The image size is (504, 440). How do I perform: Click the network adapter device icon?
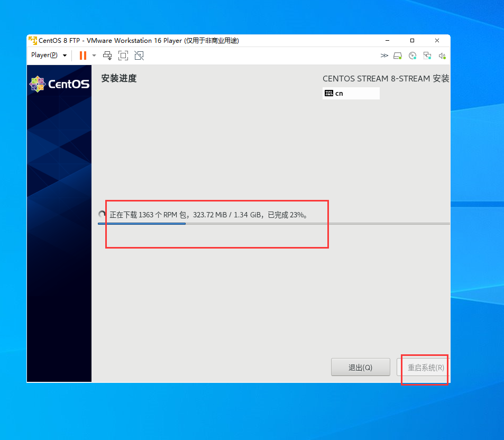click(x=427, y=56)
